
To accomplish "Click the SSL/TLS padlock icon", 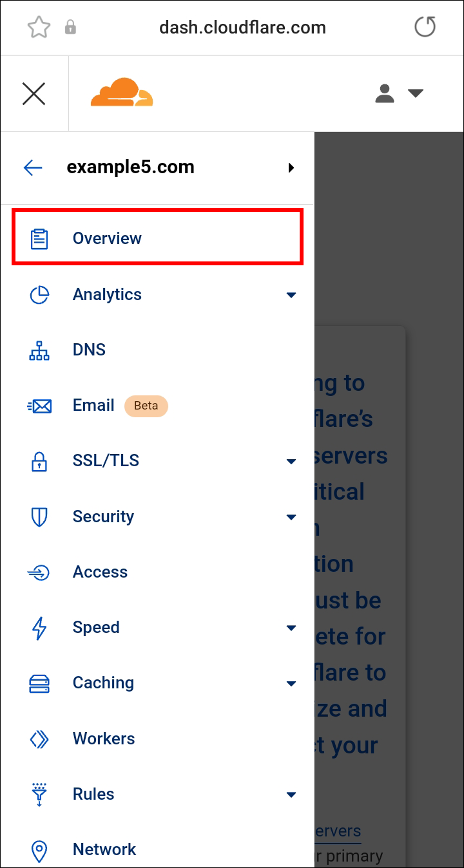I will (x=39, y=461).
